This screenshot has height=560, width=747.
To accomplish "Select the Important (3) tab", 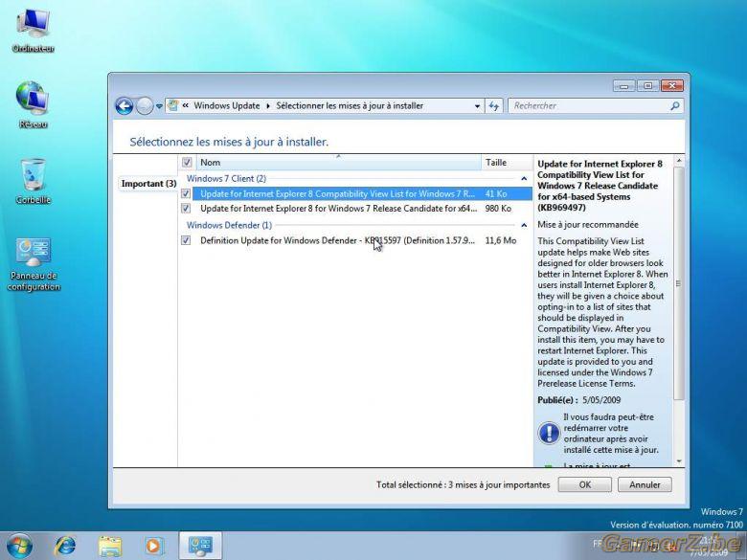I will coord(148,184).
